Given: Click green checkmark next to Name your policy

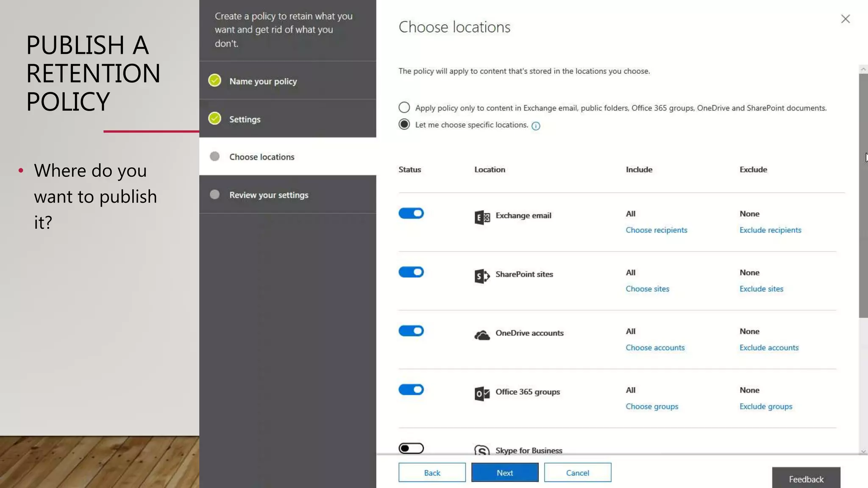Looking at the screenshot, I should tap(215, 80).
